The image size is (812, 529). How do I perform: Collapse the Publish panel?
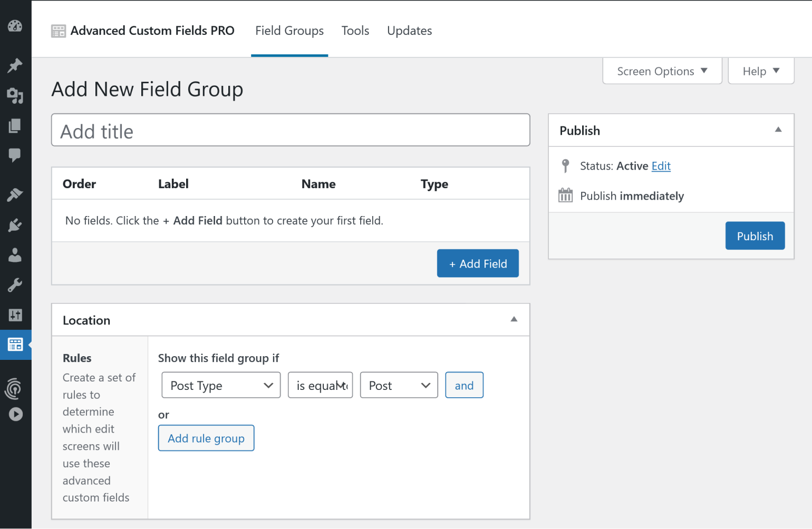pos(778,130)
